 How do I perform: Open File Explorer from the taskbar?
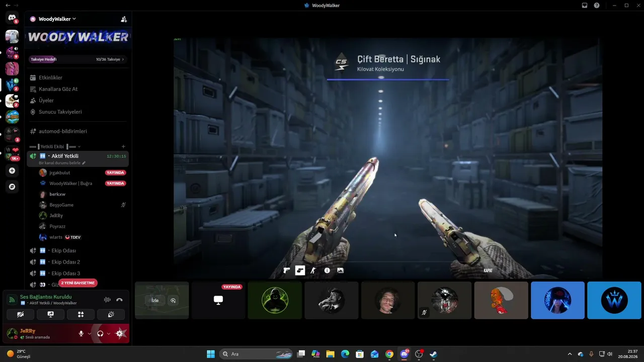(330, 354)
